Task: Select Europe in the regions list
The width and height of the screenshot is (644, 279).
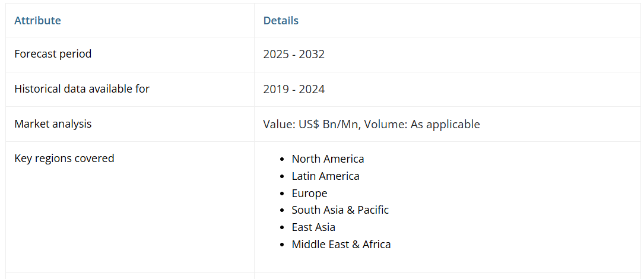Action: pos(309,194)
